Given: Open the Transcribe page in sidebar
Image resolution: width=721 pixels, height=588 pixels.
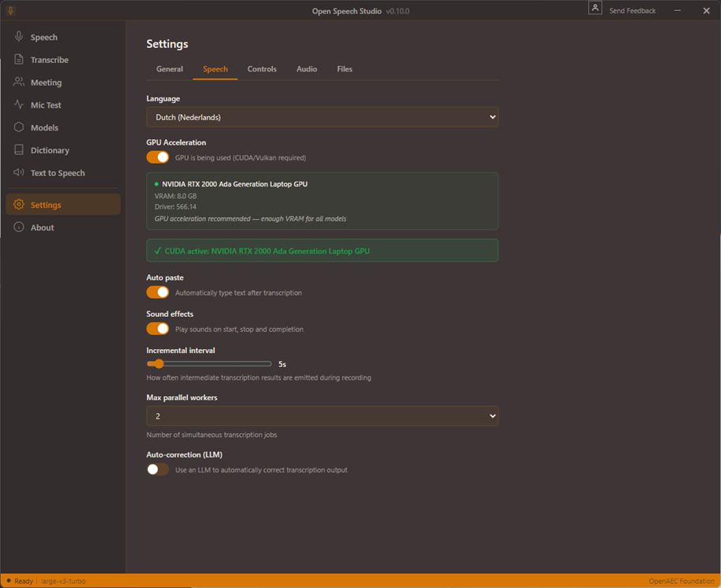Looking at the screenshot, I should [x=63, y=60].
